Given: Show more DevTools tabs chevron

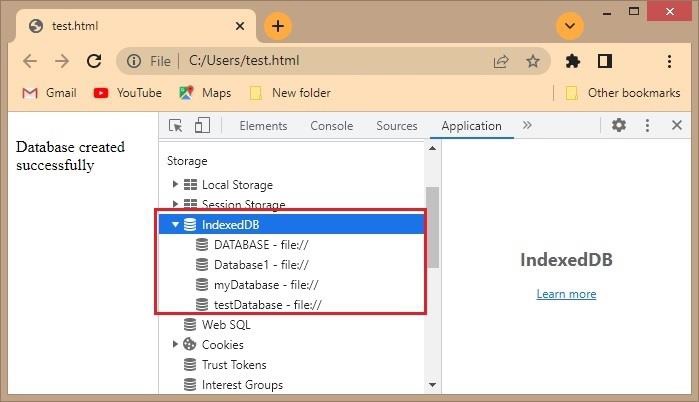Looking at the screenshot, I should [x=527, y=126].
